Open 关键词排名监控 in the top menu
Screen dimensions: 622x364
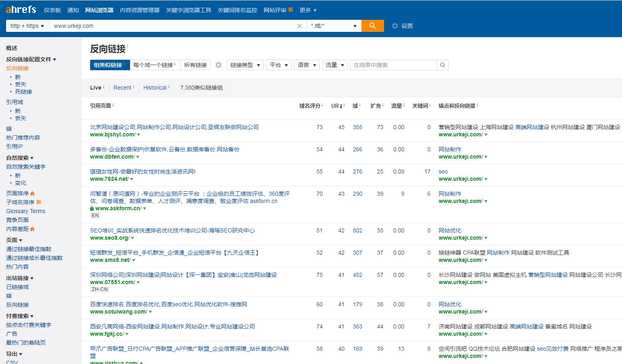tap(237, 10)
